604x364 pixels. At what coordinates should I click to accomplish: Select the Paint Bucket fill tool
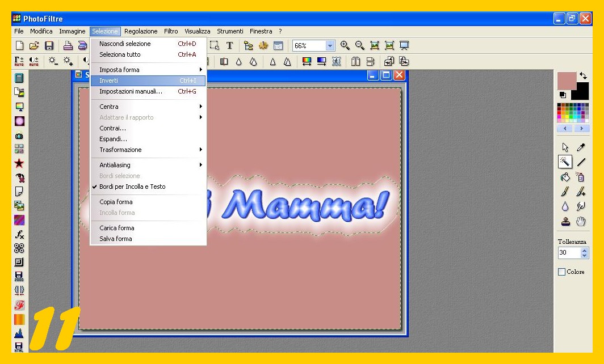[x=565, y=177]
